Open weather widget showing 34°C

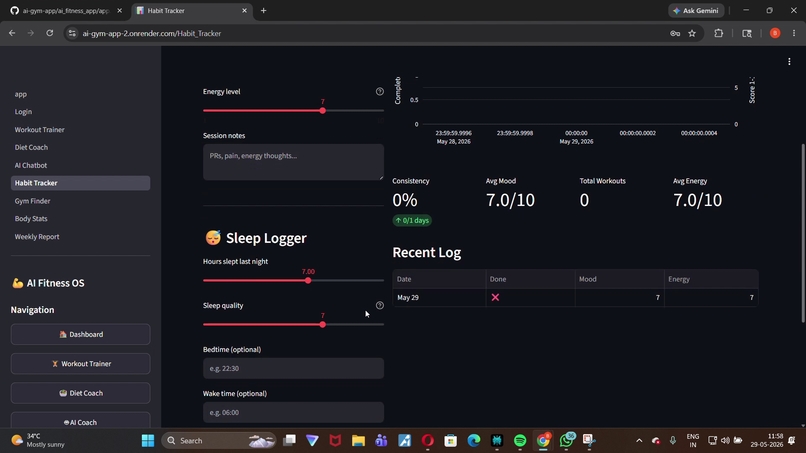(x=39, y=441)
